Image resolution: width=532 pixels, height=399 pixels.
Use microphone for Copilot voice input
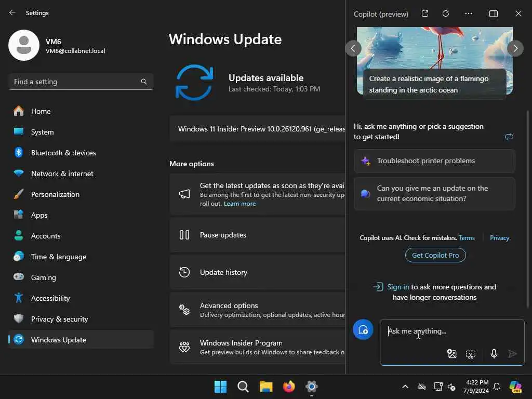pos(494,354)
